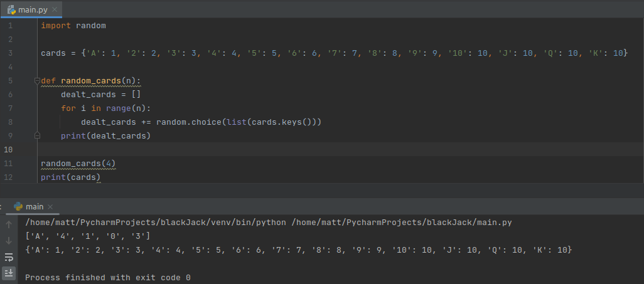644x284 pixels.
Task: Close the main run tab
Action: [x=50, y=207]
